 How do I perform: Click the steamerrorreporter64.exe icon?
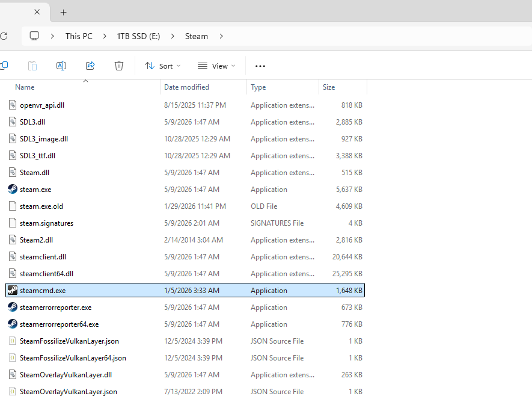tap(13, 324)
